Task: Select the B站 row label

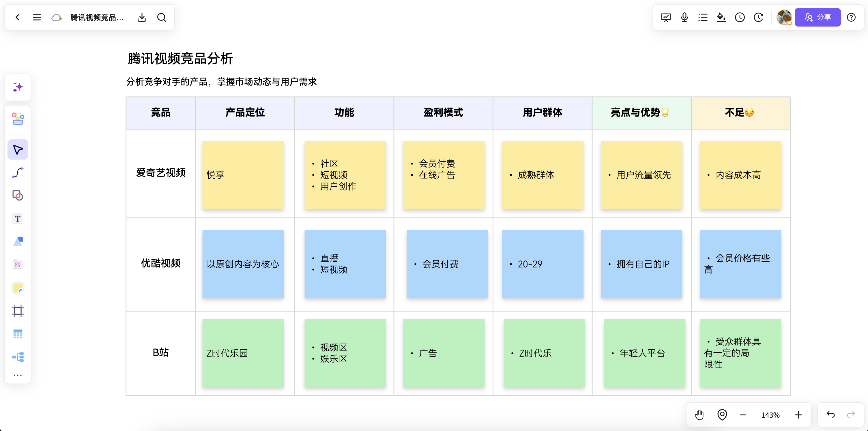Action: [161, 353]
